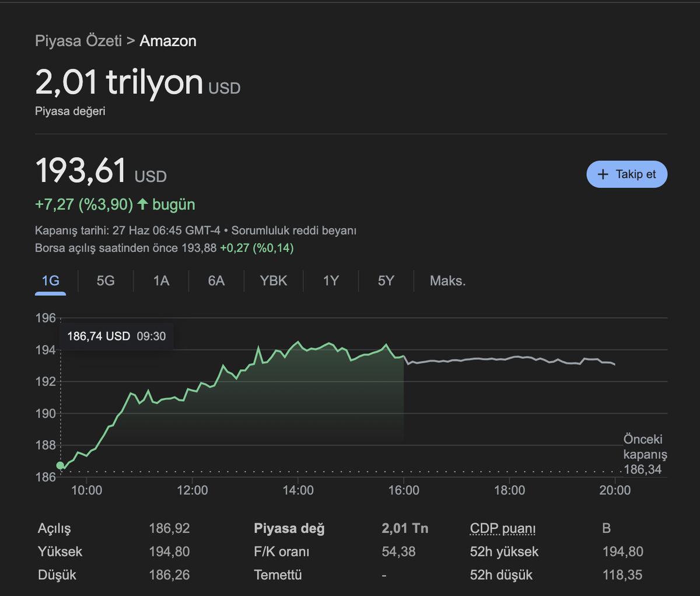700x596 pixels.
Task: Click the plus icon on Takip et button
Action: coord(603,174)
